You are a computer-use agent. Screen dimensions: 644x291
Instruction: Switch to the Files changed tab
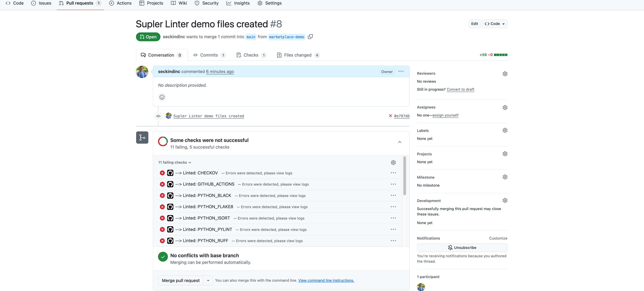coord(298,55)
